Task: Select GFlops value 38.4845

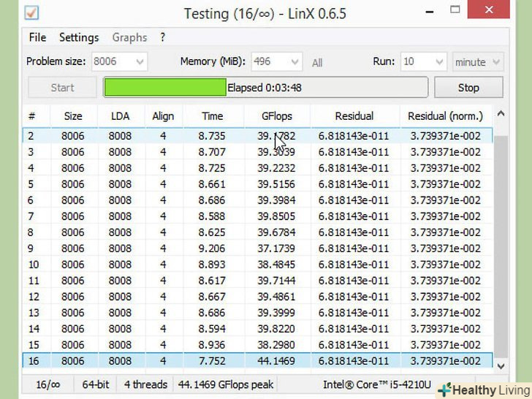Action: point(276,265)
